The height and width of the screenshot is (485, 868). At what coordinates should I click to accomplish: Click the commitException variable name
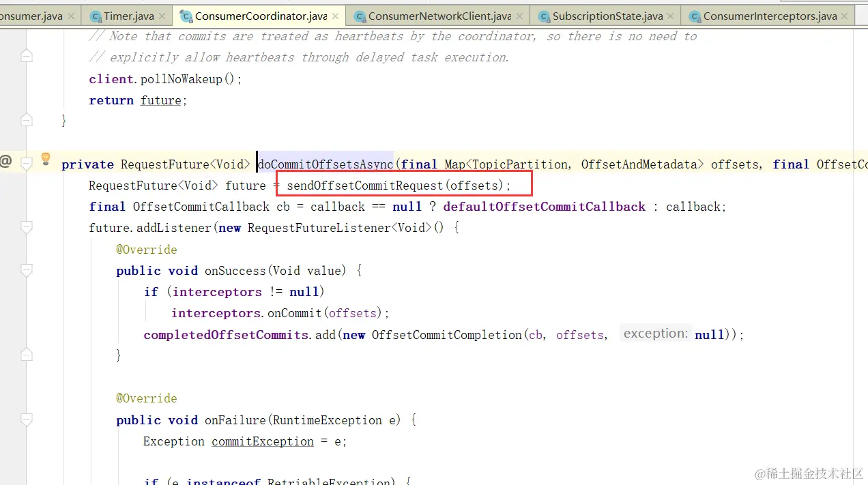263,441
